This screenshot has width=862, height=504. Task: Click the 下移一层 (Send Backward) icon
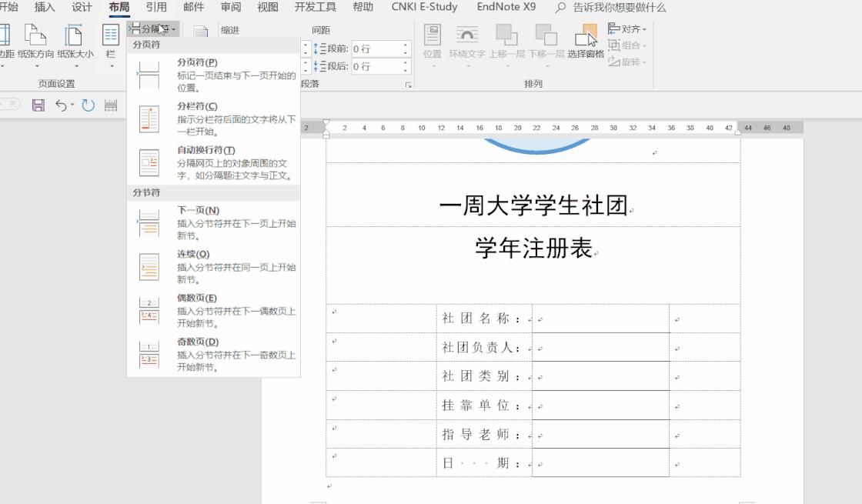click(546, 40)
